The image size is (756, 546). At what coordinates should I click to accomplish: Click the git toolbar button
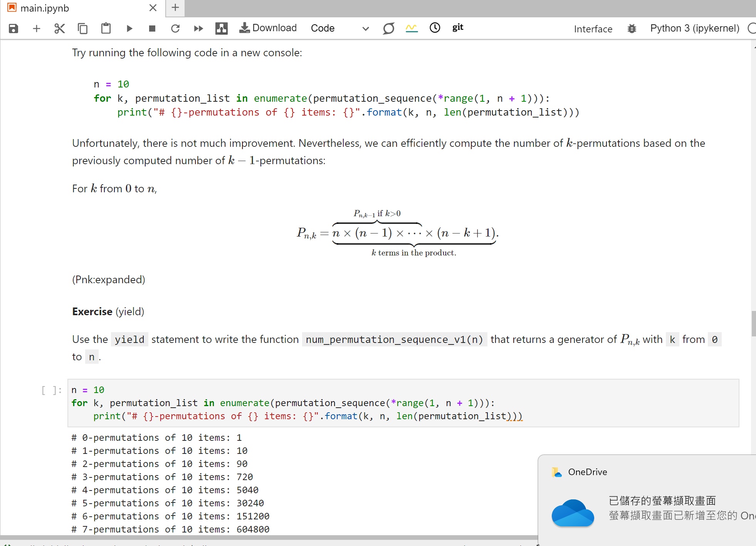pyautogui.click(x=457, y=28)
